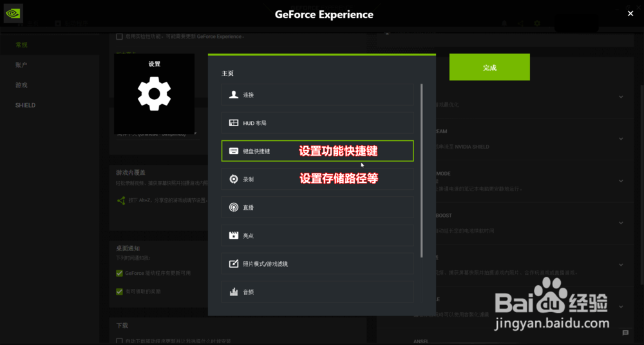
Task: Uncheck 有可领取的奖励 notification checkbox
Action: (120, 292)
